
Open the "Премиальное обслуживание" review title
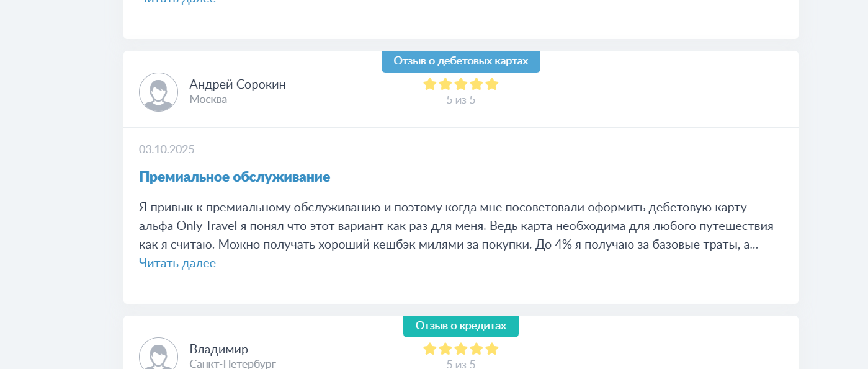[x=235, y=177]
